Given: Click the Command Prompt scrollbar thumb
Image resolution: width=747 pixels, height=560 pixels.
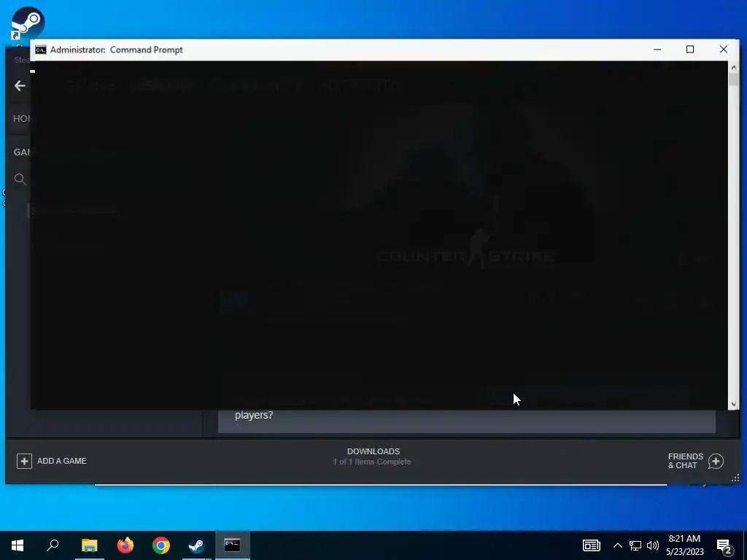Looking at the screenshot, I should pos(733,79).
